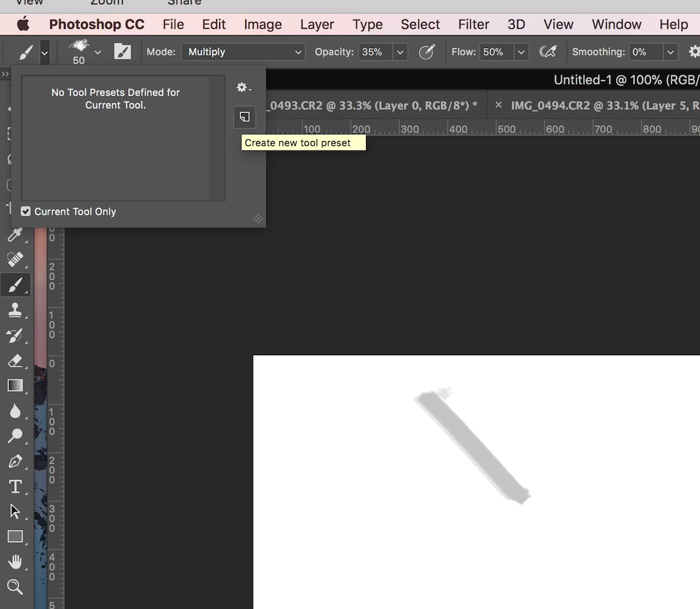
Task: Open the Apple menu
Action: (x=23, y=24)
